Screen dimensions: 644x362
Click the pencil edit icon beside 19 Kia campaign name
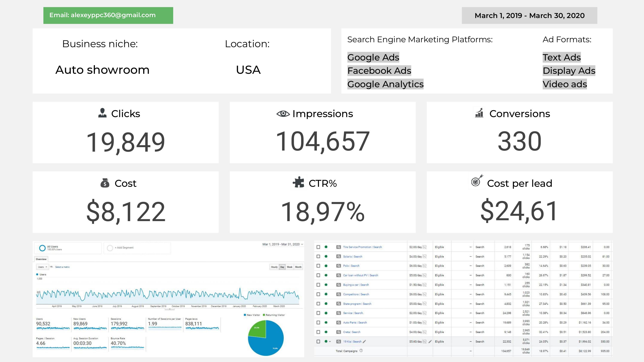(364, 341)
